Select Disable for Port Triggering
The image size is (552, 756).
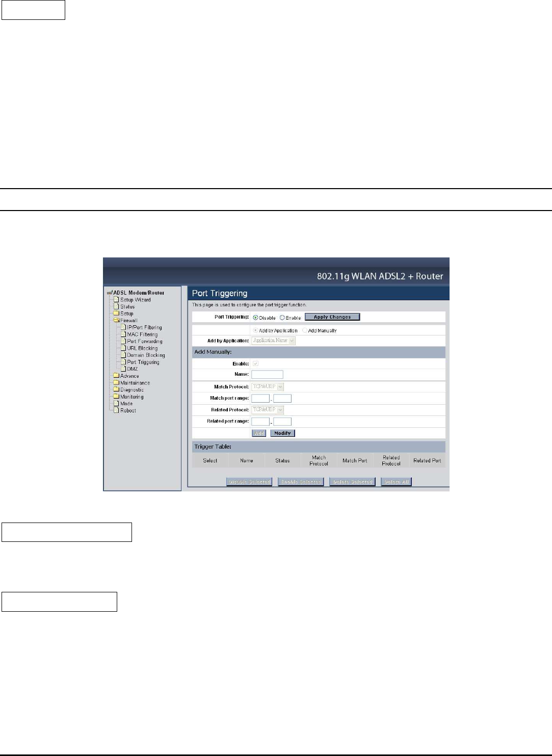coord(256,318)
